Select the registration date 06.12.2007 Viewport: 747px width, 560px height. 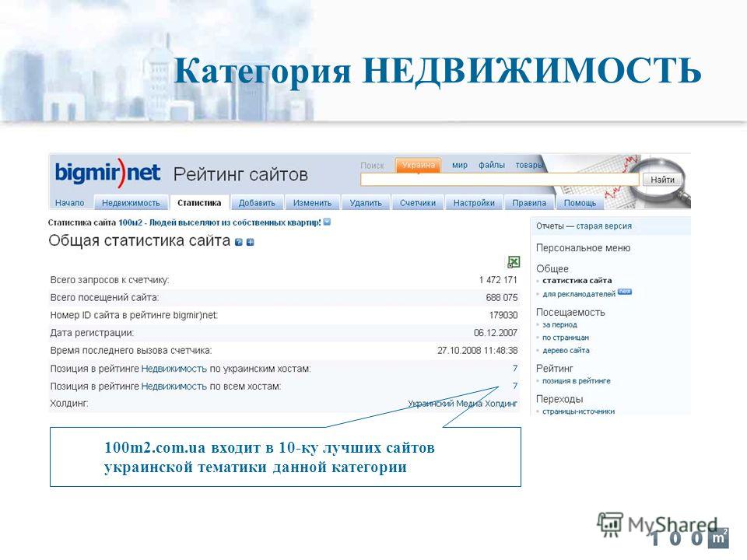496,333
